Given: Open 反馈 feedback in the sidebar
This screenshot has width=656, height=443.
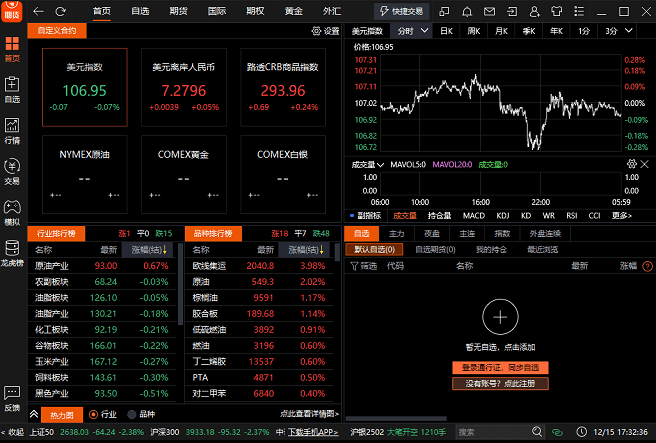Looking at the screenshot, I should (x=12, y=399).
